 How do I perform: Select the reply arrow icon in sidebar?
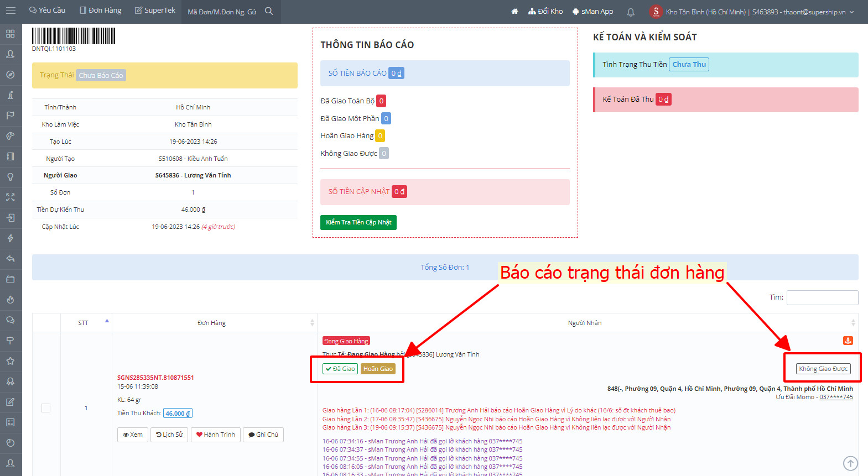point(11,259)
